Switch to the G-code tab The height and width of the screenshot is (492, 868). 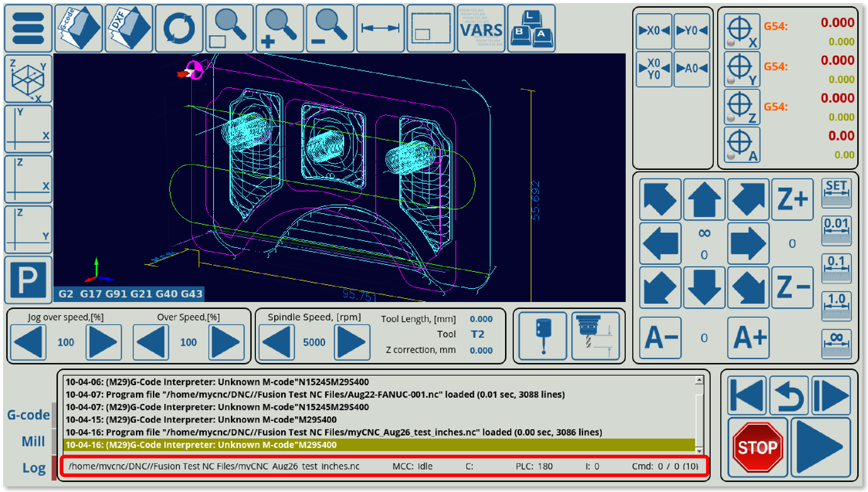[28, 415]
